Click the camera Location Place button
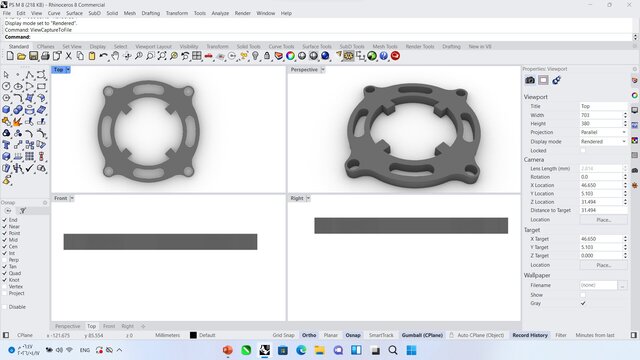Image resolution: width=640 pixels, height=360 pixels. (x=604, y=220)
